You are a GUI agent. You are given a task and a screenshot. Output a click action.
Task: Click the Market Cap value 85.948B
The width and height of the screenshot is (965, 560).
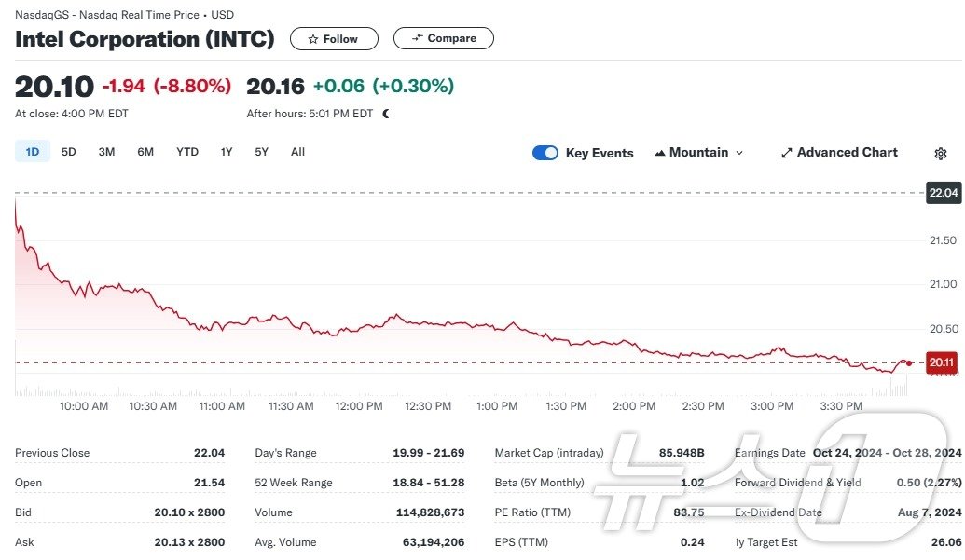682,453
